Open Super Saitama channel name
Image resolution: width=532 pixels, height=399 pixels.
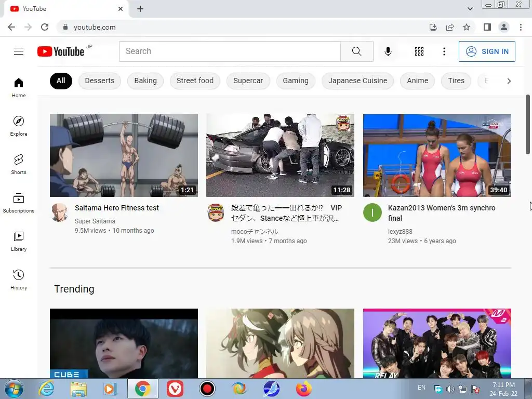(x=95, y=221)
